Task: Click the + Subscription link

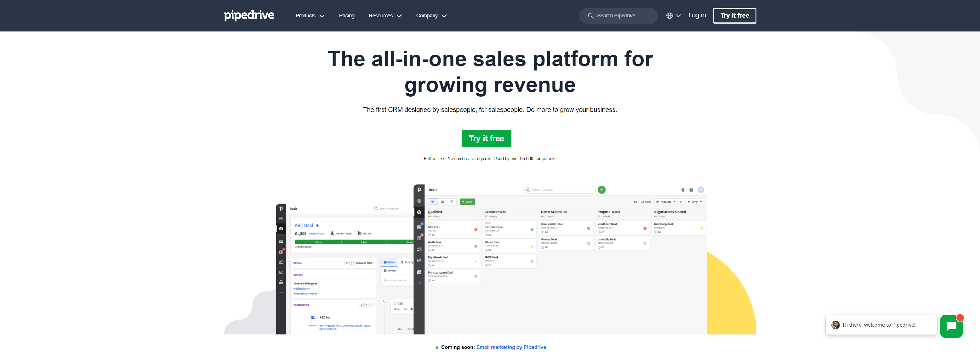Action: click(x=302, y=289)
